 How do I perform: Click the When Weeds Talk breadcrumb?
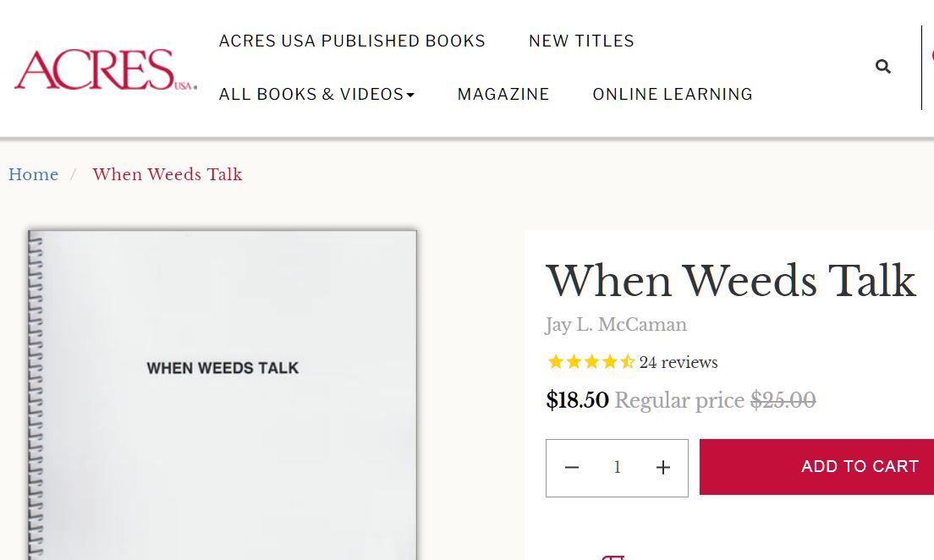(168, 174)
